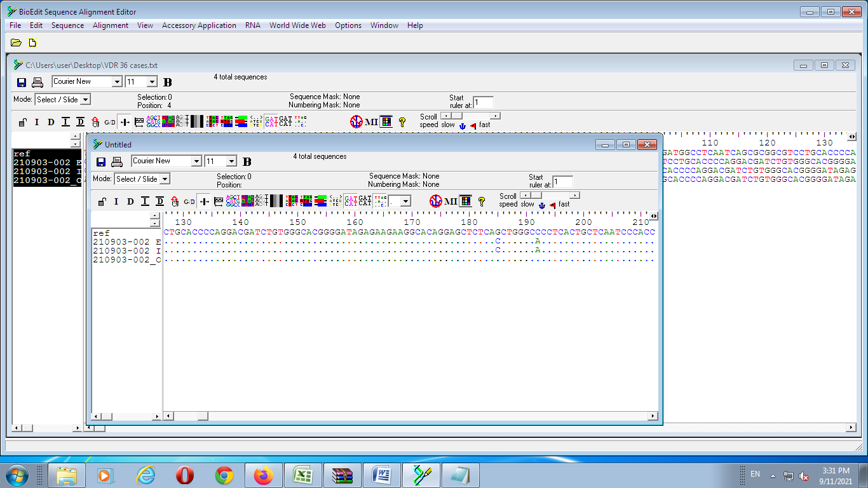This screenshot has height=488, width=868.
Task: Click G/D icon in Untitled toolbar
Action: click(189, 201)
